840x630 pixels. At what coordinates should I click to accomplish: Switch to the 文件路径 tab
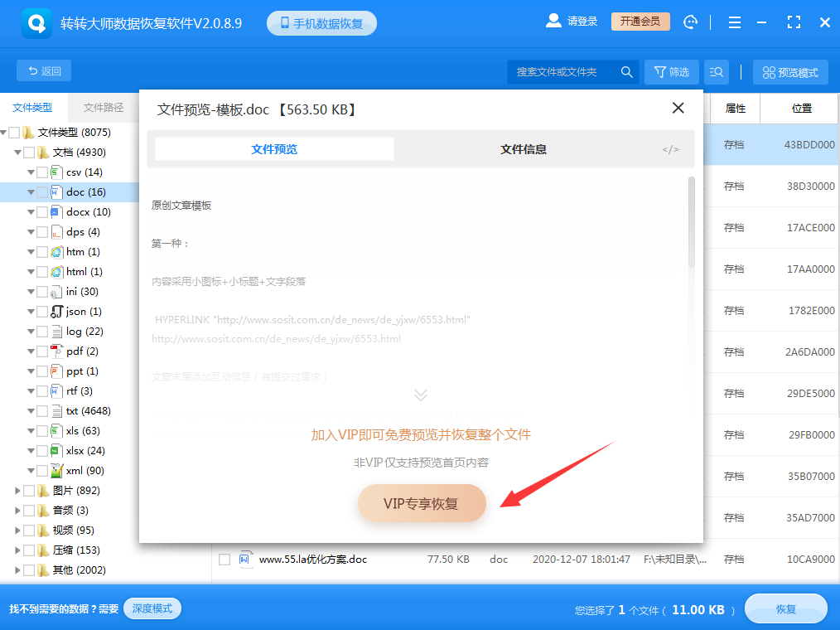103,107
